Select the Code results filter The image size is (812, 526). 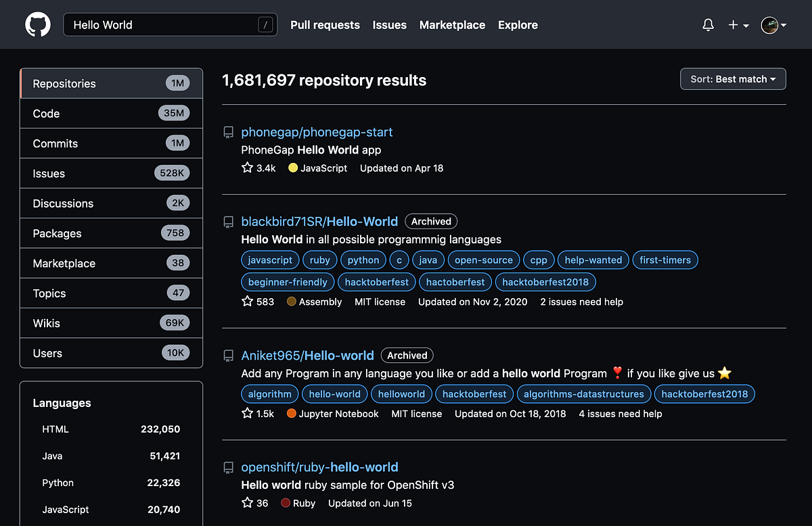pyautogui.click(x=112, y=114)
